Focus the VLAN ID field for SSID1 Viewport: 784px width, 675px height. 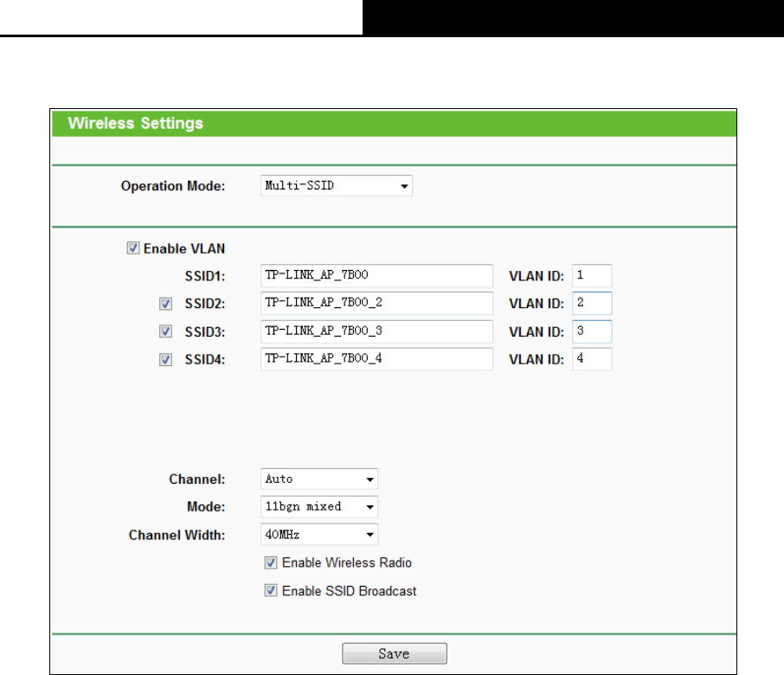[x=592, y=275]
